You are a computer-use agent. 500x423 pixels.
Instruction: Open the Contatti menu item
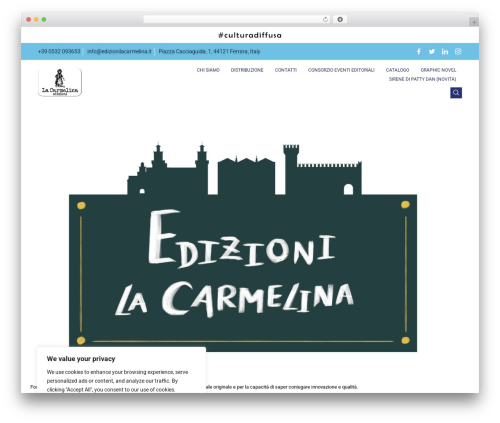pyautogui.click(x=286, y=70)
